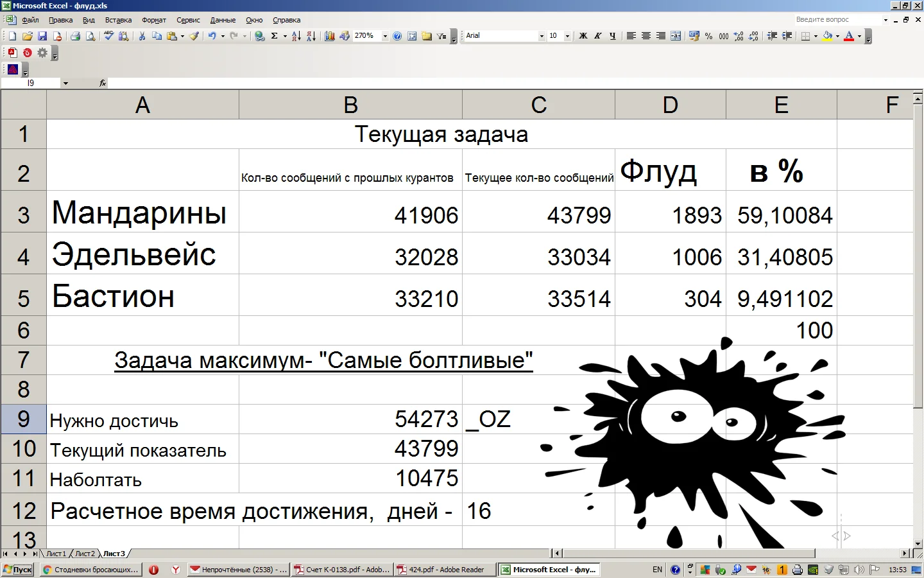The height and width of the screenshot is (578, 924).
Task: Open the font size dropdown
Action: [567, 36]
